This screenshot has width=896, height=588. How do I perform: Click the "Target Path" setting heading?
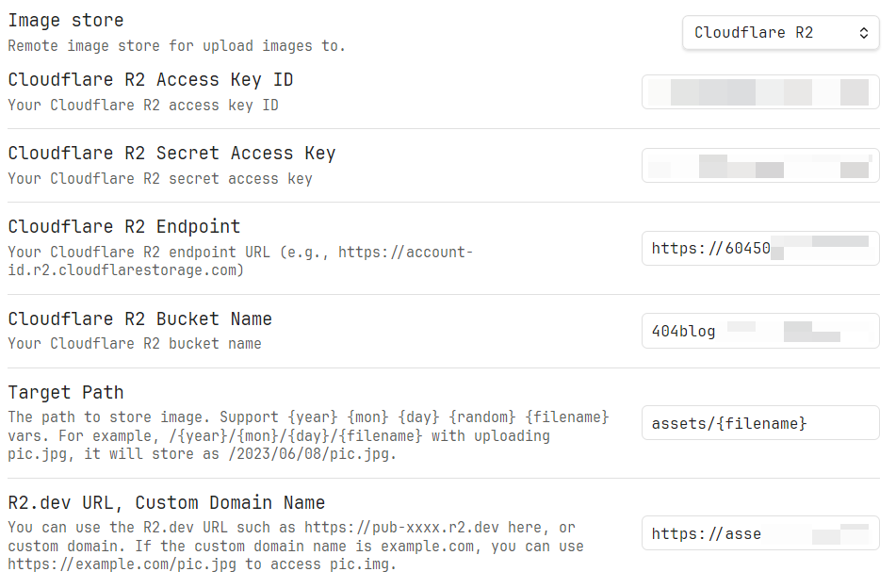coord(66,393)
